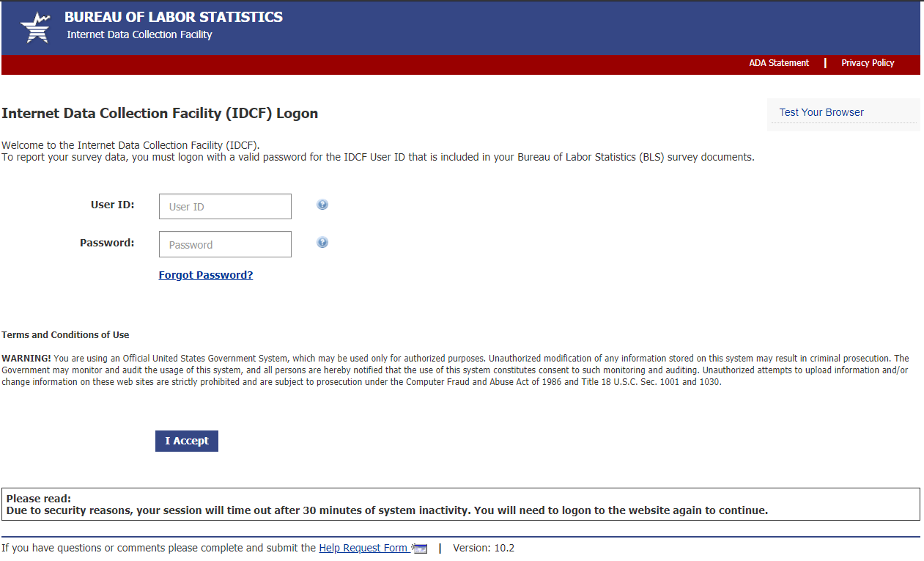
Task: Open the Test Your Browser link
Action: (x=821, y=112)
